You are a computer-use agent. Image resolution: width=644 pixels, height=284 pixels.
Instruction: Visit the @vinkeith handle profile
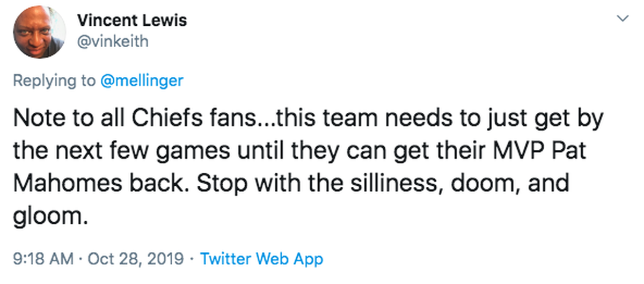pyautogui.click(x=113, y=41)
